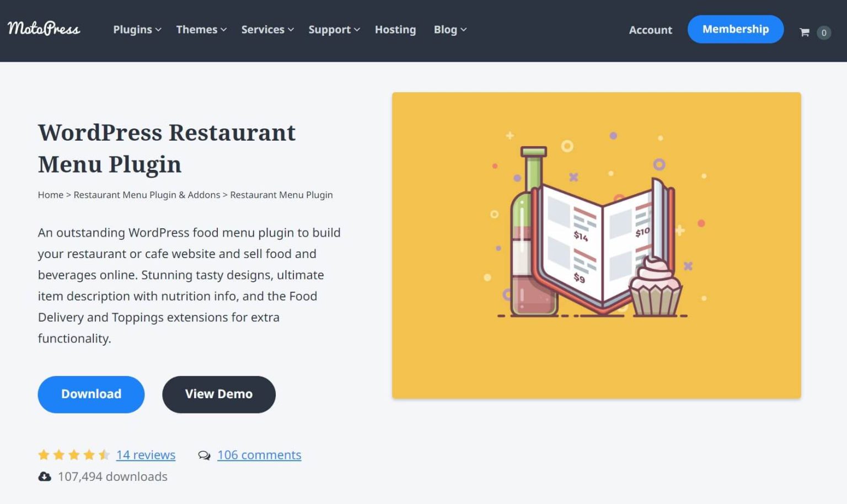Click the blue Download button
Image resolution: width=847 pixels, height=504 pixels.
(91, 394)
